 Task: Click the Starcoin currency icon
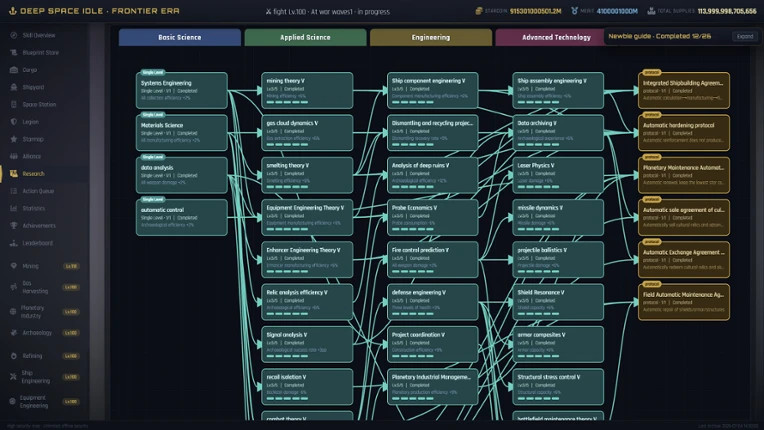[478, 11]
